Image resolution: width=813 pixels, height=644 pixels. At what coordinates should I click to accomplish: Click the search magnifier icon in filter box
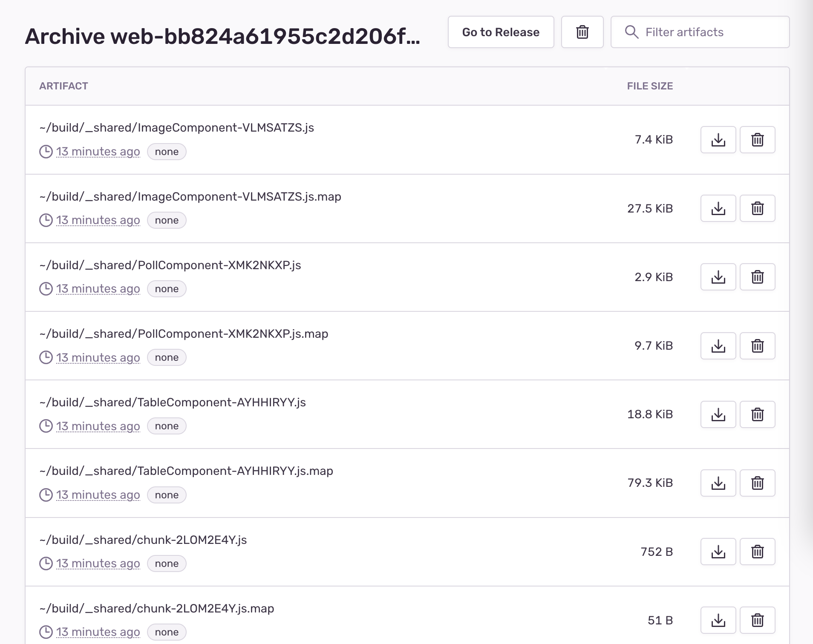(631, 32)
